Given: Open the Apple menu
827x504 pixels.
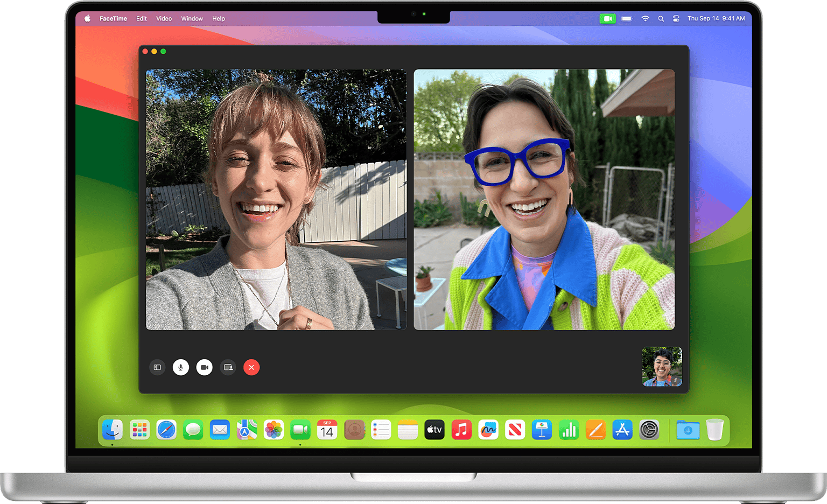Looking at the screenshot, I should click(x=88, y=18).
